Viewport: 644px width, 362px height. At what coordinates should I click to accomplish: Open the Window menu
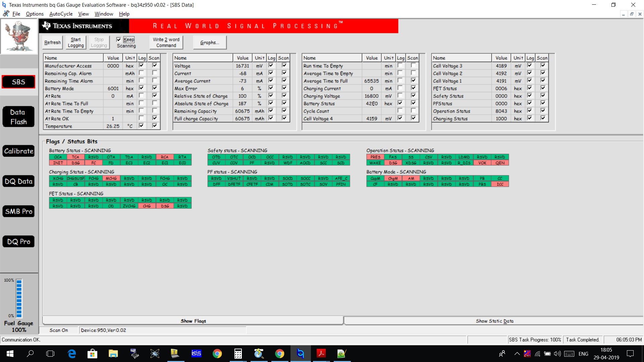104,14
